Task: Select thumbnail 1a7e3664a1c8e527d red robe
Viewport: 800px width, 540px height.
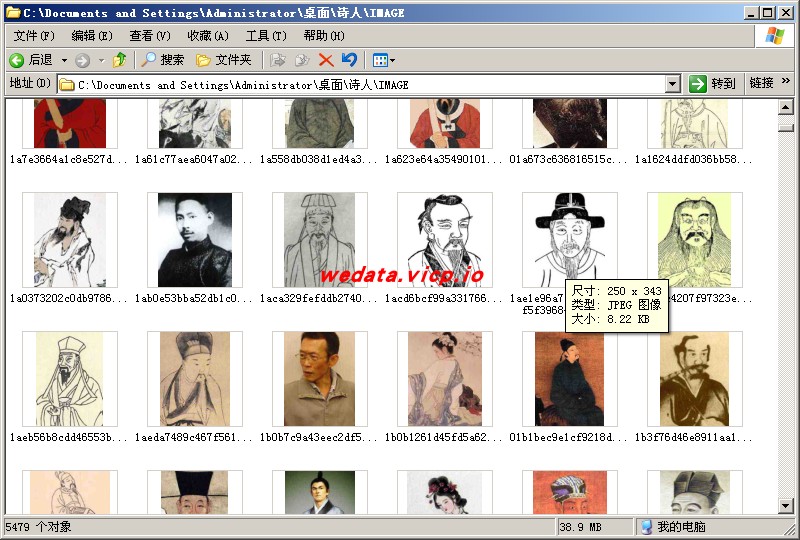Action: point(70,124)
